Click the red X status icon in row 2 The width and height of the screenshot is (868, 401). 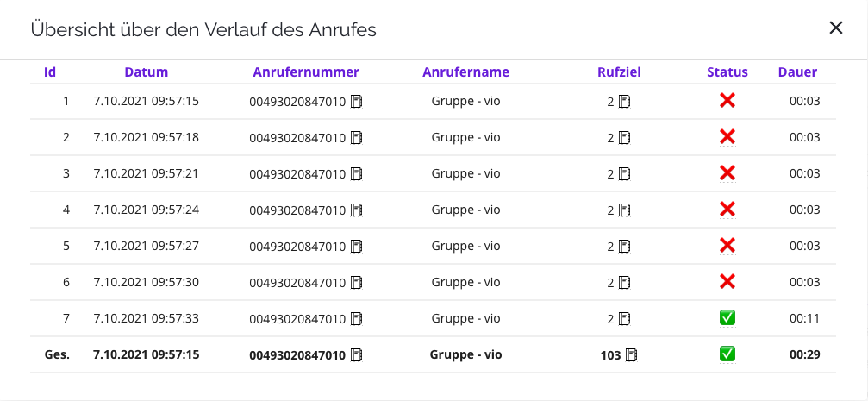(x=727, y=137)
